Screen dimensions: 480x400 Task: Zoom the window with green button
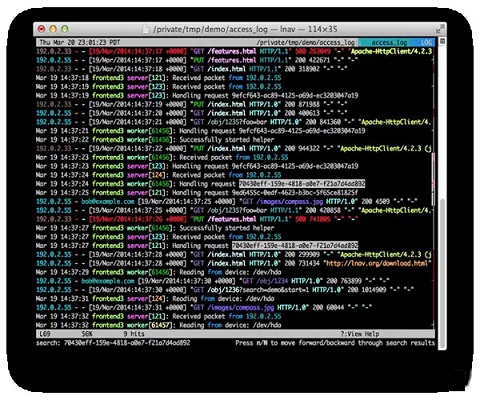click(x=65, y=29)
